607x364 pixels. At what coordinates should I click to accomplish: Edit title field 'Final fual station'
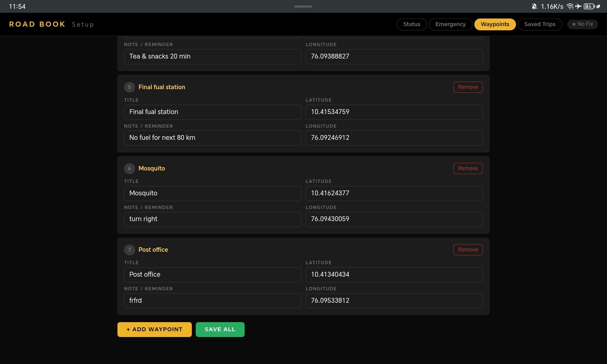click(212, 112)
